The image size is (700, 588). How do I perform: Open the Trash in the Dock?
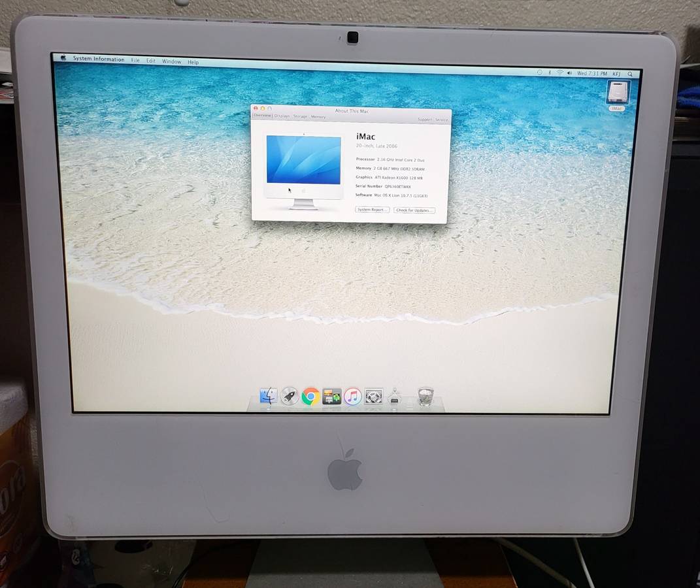(x=425, y=397)
